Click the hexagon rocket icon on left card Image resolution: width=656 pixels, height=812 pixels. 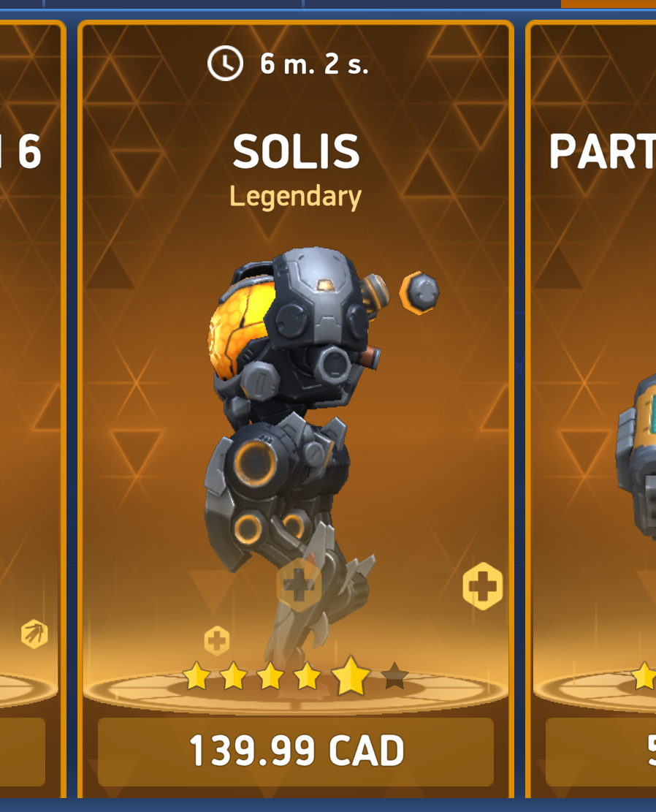(x=34, y=634)
